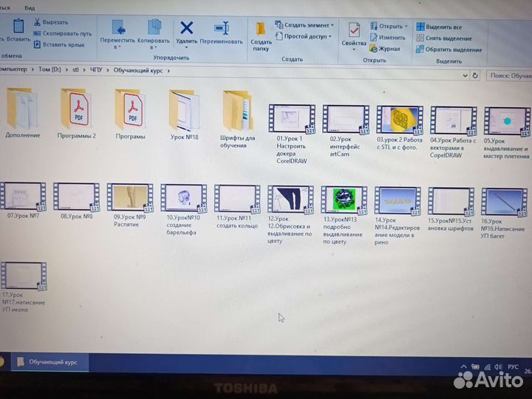The image size is (532, 399).
Task: Expand the Создать элемент dropdown
Action: (x=304, y=24)
